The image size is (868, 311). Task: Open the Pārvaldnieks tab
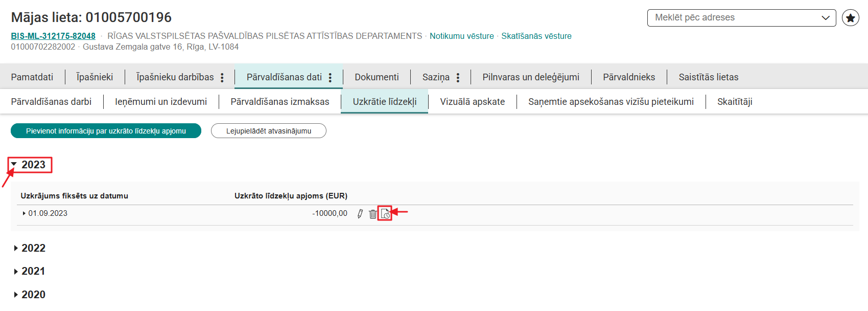click(x=629, y=77)
